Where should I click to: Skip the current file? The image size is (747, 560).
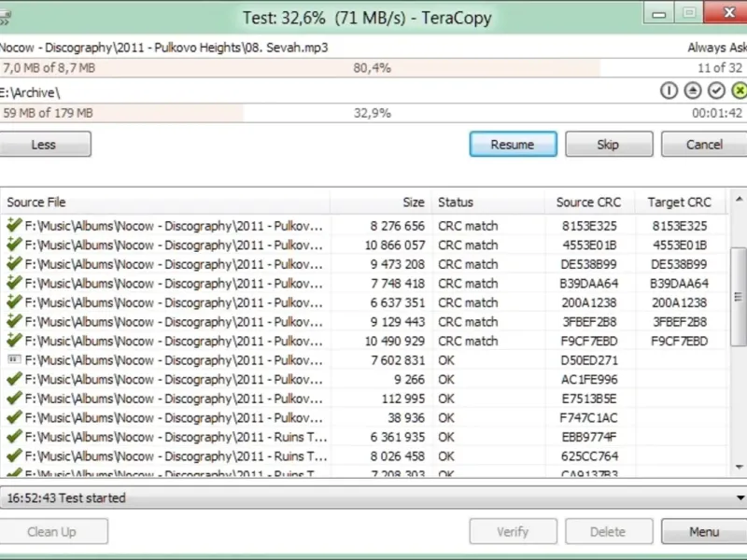[x=609, y=145]
